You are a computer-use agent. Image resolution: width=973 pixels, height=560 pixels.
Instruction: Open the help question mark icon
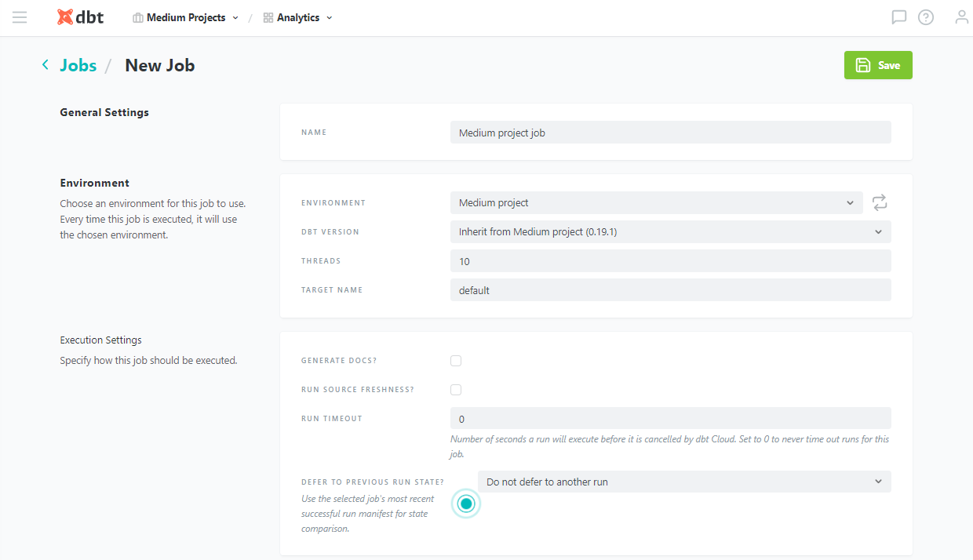tap(926, 17)
